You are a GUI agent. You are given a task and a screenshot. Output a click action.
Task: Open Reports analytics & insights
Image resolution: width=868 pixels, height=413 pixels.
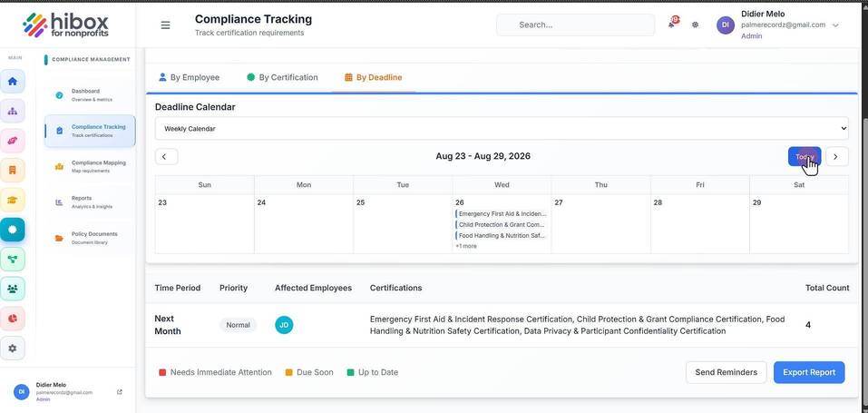(x=90, y=202)
